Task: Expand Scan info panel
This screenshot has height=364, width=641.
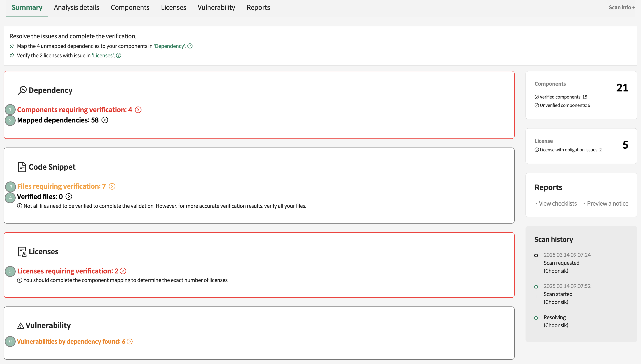Action: [622, 7]
